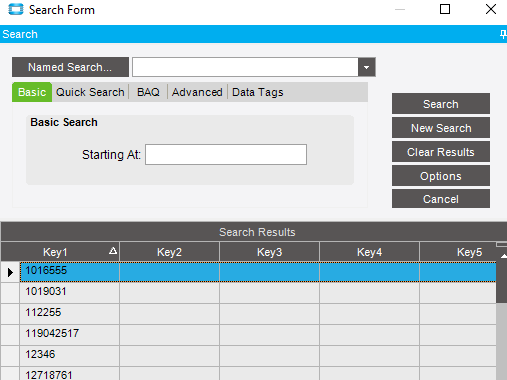Click the Starting At input field
Image resolution: width=507 pixels, height=380 pixels.
coord(226,154)
